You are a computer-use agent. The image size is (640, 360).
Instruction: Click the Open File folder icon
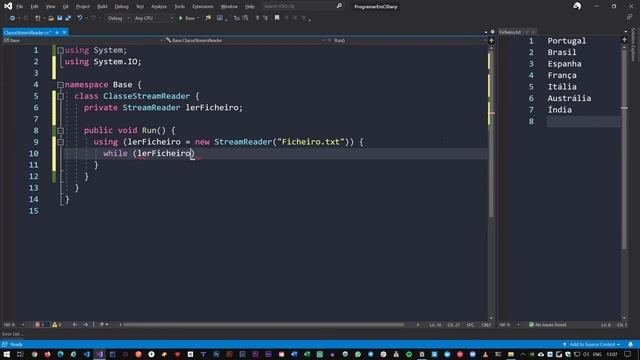point(51,18)
